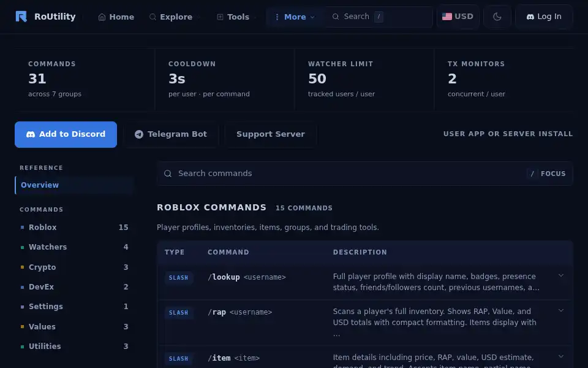
Task: Focus the Search commands field
Action: point(364,174)
